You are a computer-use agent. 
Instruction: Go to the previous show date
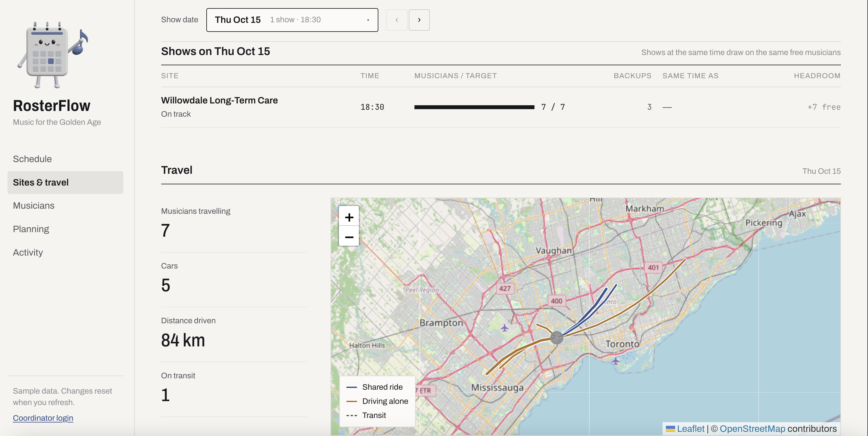(397, 20)
